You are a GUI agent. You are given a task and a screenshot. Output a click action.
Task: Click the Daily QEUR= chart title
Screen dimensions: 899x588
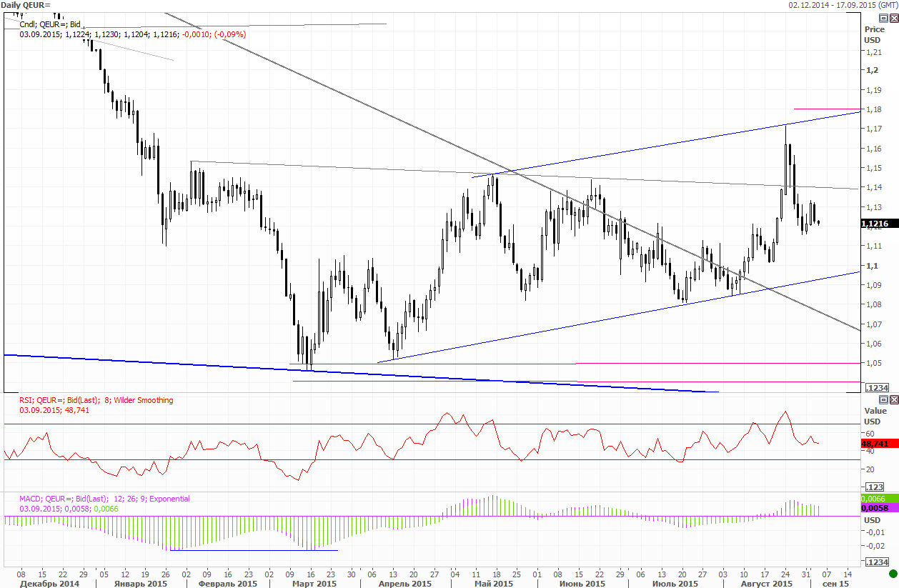[x=26, y=5]
